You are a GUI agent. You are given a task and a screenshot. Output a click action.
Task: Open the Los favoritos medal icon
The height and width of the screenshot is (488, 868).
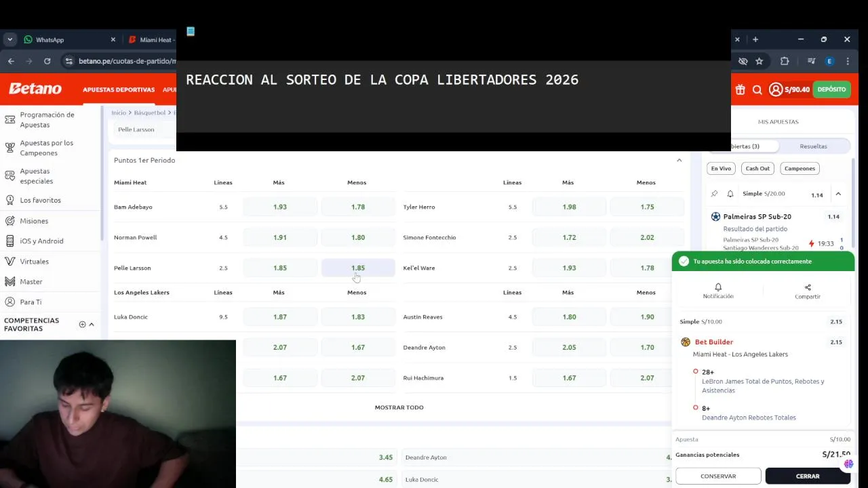click(x=9, y=200)
